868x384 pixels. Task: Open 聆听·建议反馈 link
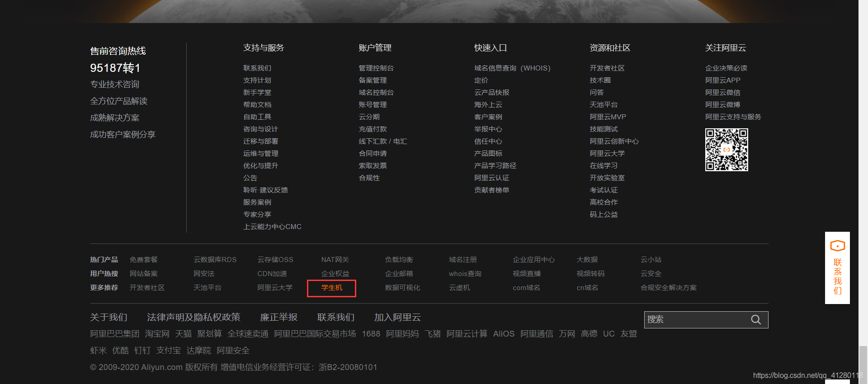(x=265, y=190)
